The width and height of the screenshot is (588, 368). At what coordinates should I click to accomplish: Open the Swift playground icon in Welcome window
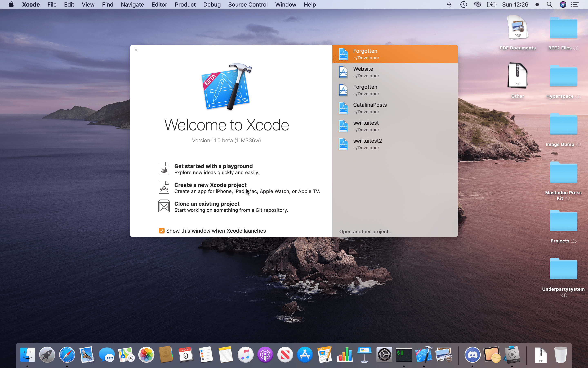[x=164, y=169]
